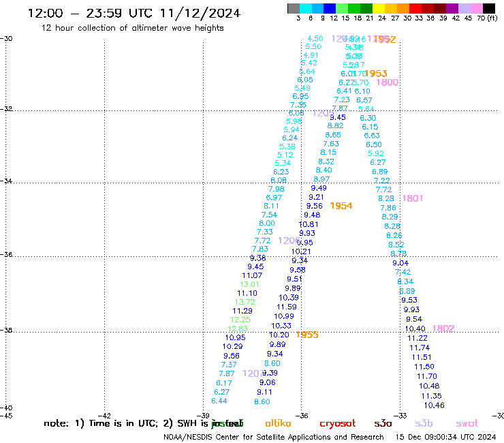Click the wave height value 6.44
Image resolution: width=504 pixels, height=443 pixels.
point(219,401)
